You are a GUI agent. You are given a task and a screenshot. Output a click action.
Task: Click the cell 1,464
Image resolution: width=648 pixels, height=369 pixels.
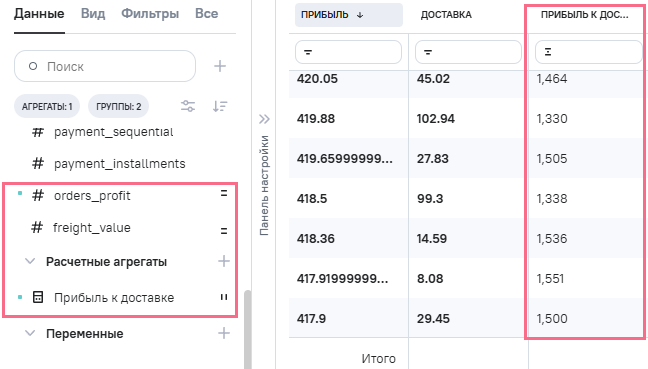(x=552, y=79)
